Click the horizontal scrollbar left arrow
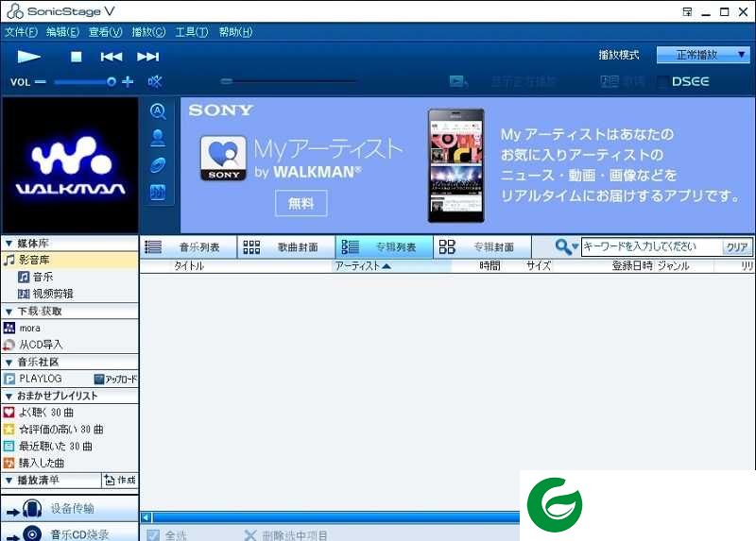The width and height of the screenshot is (756, 541). [x=146, y=518]
